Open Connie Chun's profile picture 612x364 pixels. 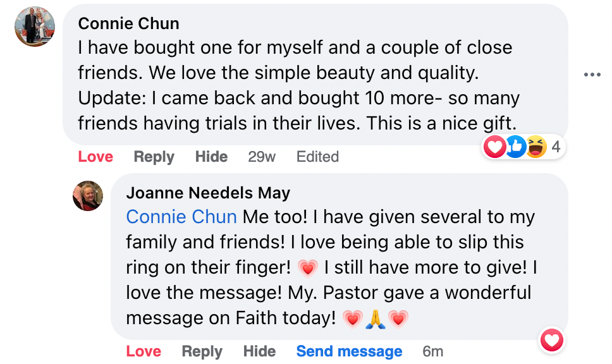tap(35, 27)
